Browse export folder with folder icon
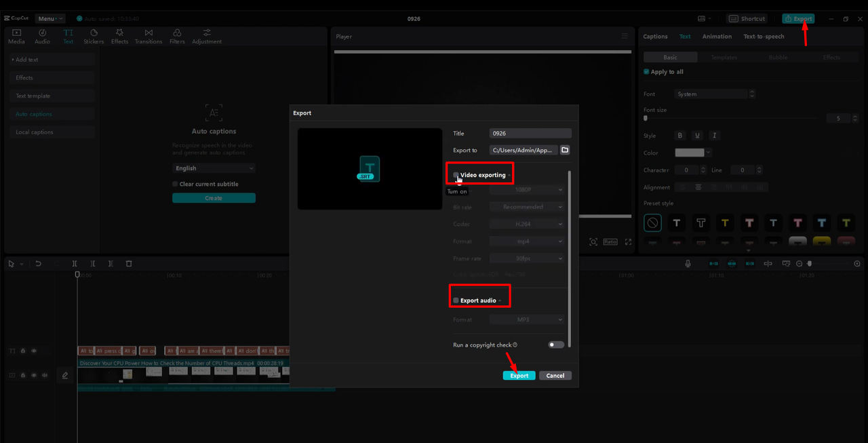 pos(565,150)
